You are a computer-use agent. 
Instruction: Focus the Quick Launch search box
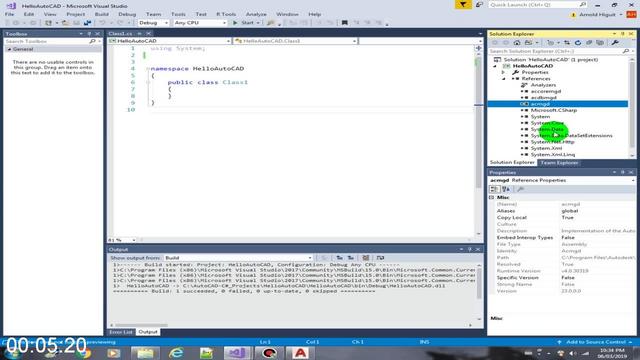(537, 4)
